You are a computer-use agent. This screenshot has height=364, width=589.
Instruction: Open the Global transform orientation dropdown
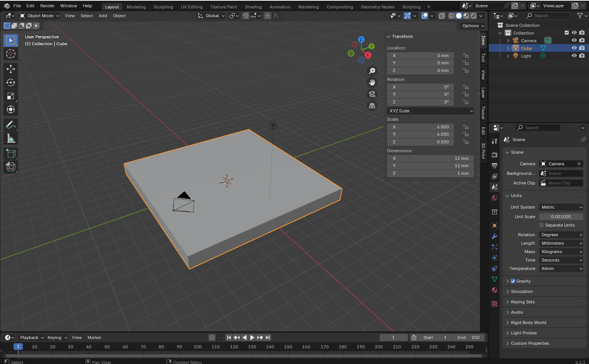point(211,16)
